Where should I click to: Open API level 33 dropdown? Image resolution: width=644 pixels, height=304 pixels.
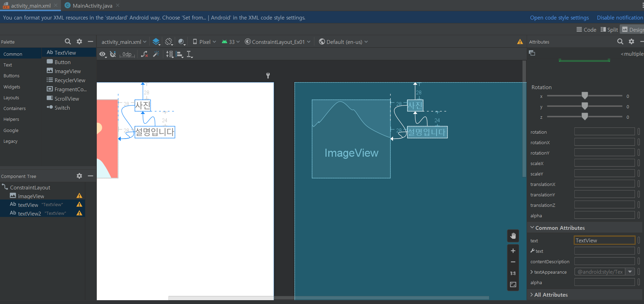231,42
